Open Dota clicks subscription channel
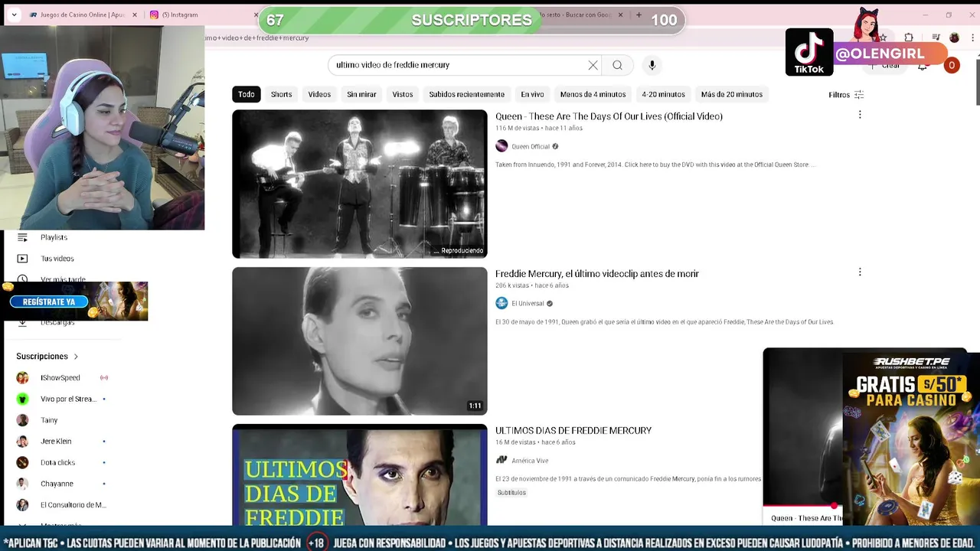 pyautogui.click(x=57, y=463)
